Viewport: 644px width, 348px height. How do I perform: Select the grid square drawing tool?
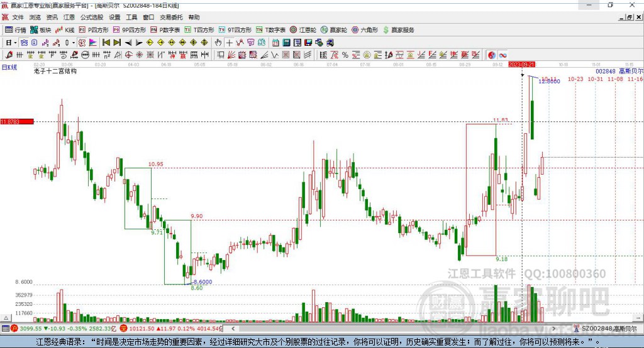point(286,55)
